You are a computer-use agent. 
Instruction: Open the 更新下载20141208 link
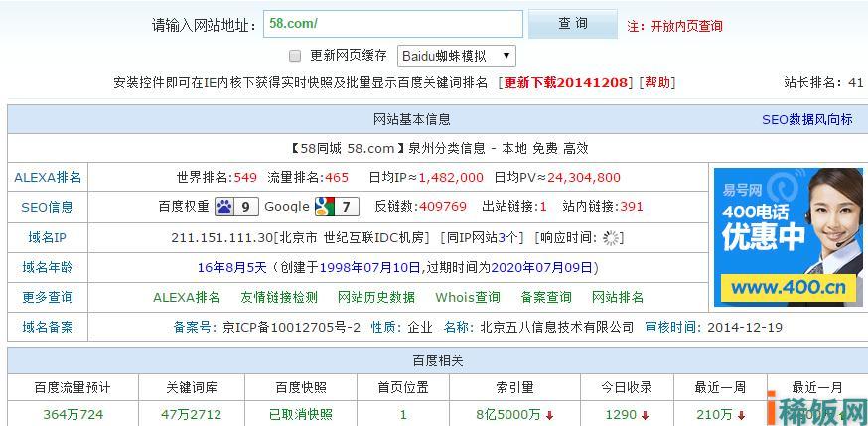[567, 83]
